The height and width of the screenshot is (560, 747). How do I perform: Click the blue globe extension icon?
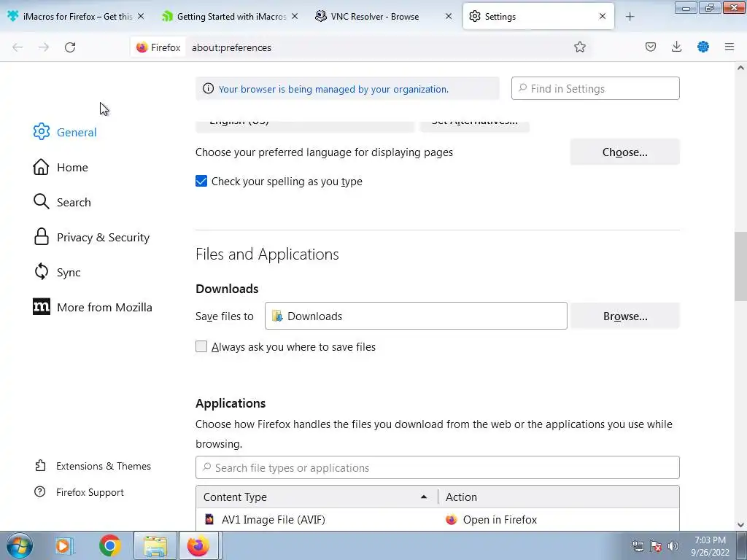(703, 47)
